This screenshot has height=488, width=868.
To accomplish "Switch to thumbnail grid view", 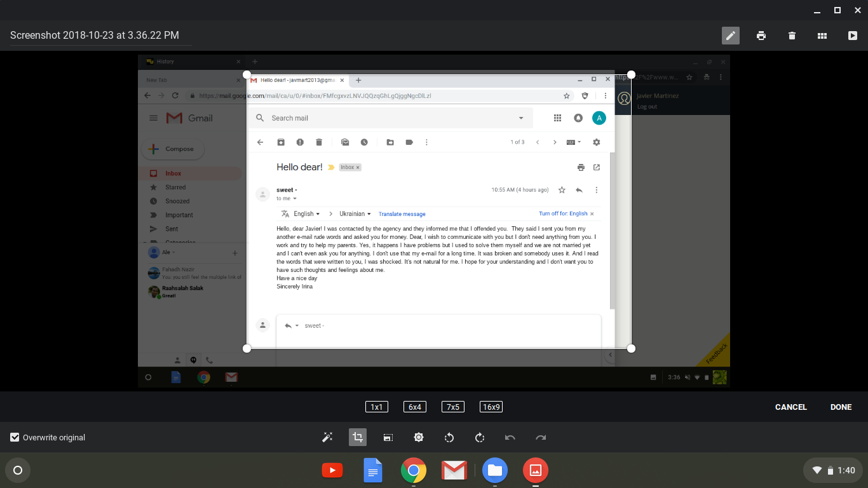I will 822,36.
